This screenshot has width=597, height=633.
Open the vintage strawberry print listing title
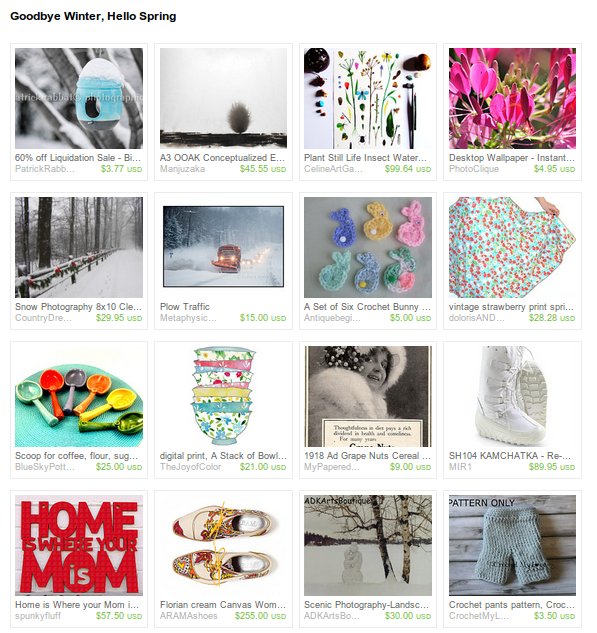[x=511, y=306]
